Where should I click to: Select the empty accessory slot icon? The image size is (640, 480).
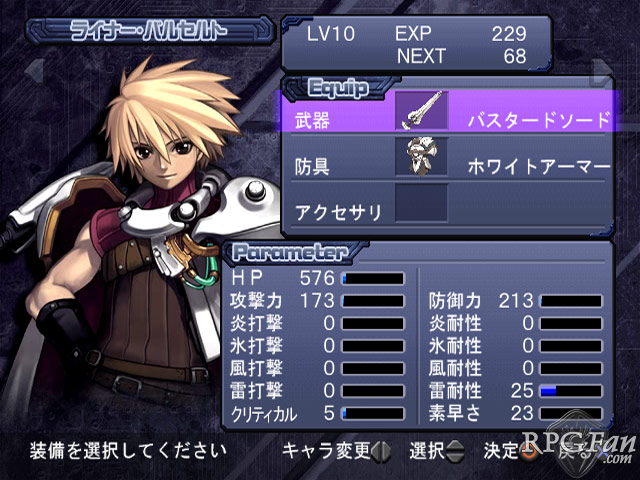pyautogui.click(x=421, y=203)
